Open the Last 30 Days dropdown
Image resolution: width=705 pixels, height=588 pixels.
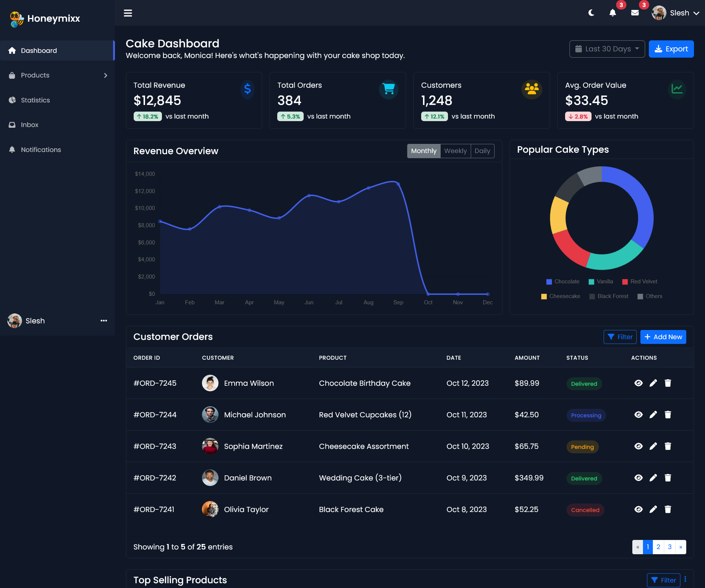click(607, 49)
